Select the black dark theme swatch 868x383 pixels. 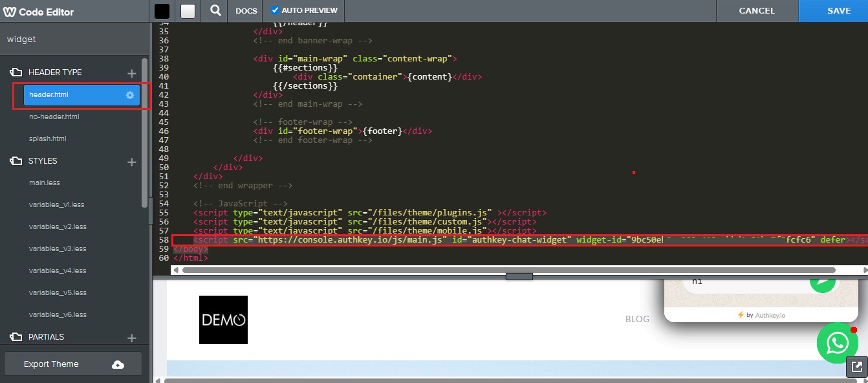coord(162,11)
